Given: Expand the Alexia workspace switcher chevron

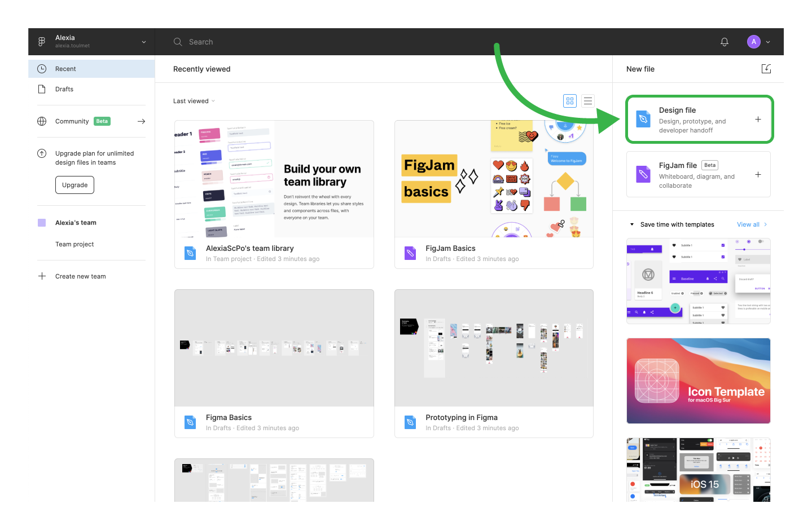Looking at the screenshot, I should click(x=143, y=41).
